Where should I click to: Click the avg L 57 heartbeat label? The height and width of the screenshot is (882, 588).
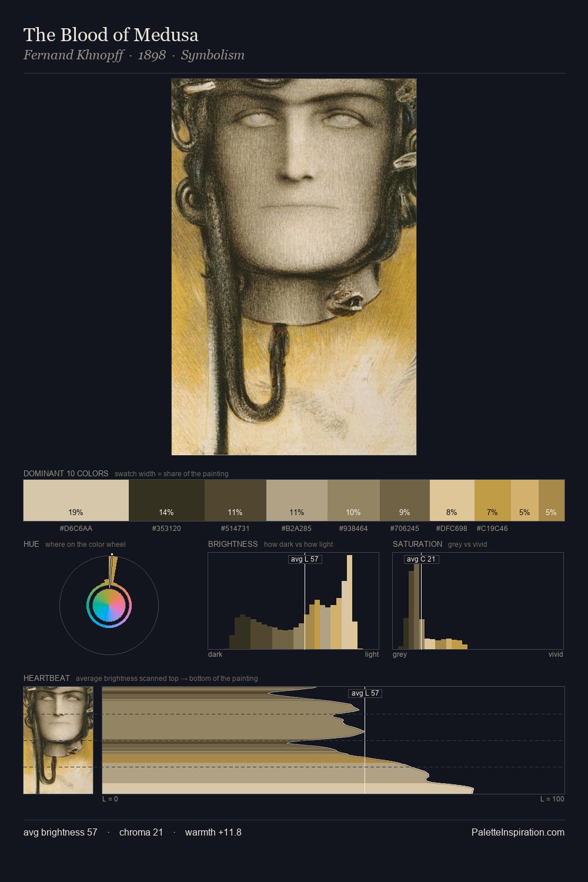365,693
